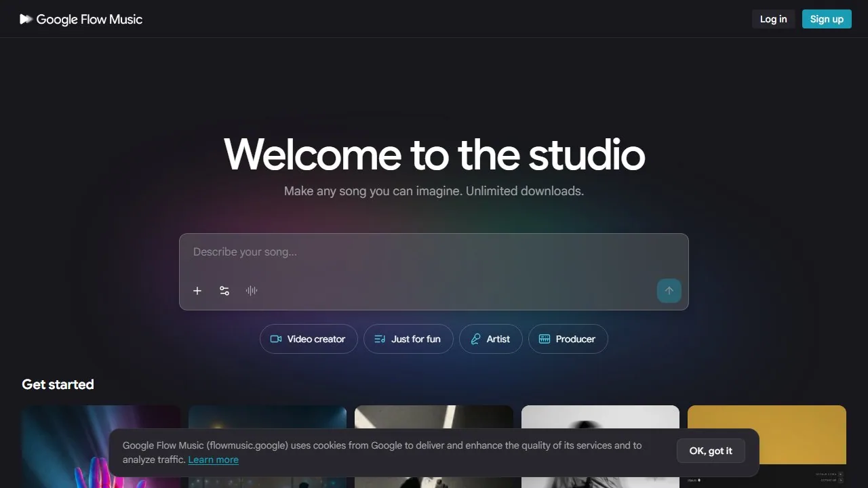
Task: Click the plus attach icon in prompt box
Action: (x=197, y=291)
